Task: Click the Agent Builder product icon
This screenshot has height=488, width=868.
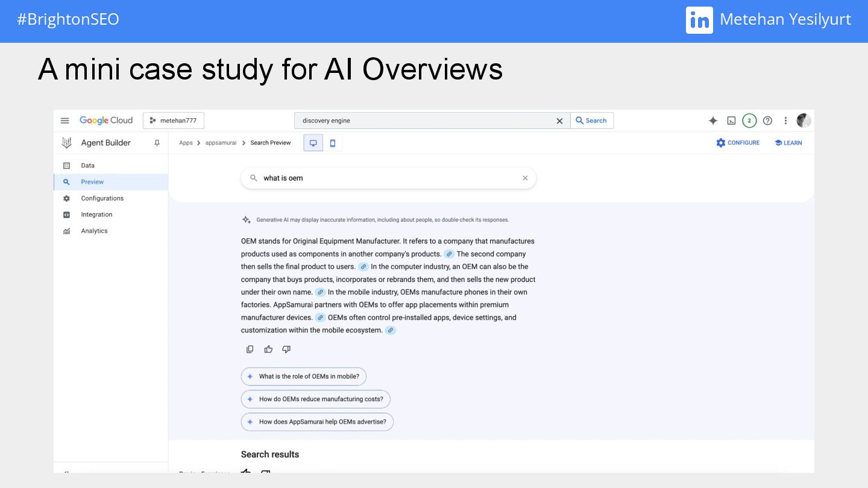Action: point(67,143)
